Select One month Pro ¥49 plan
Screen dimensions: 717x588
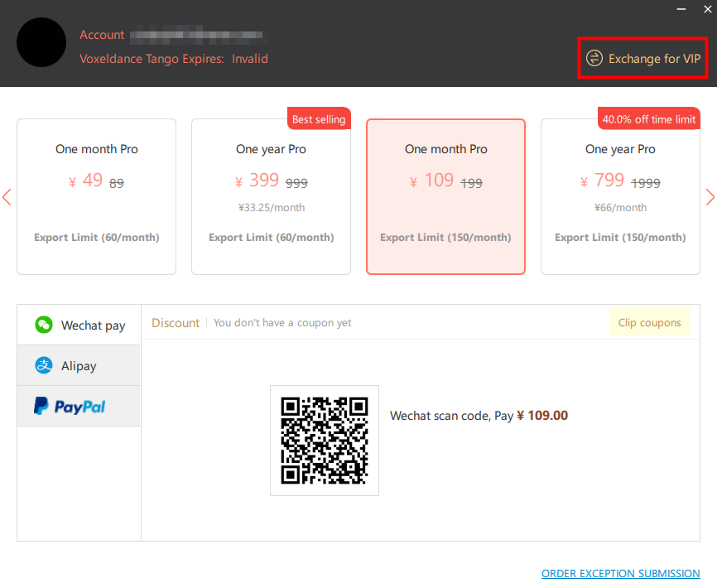tap(97, 196)
